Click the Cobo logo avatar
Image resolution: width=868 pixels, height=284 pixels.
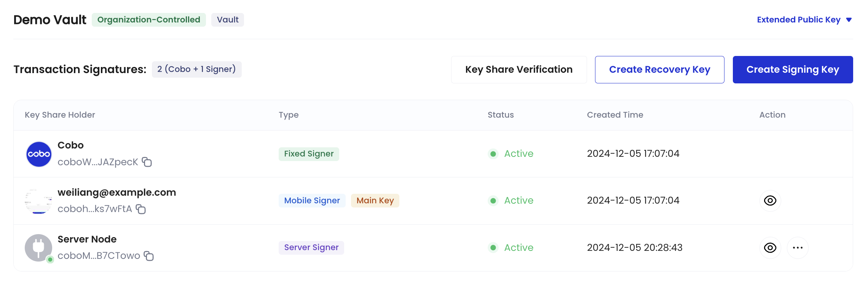[39, 154]
